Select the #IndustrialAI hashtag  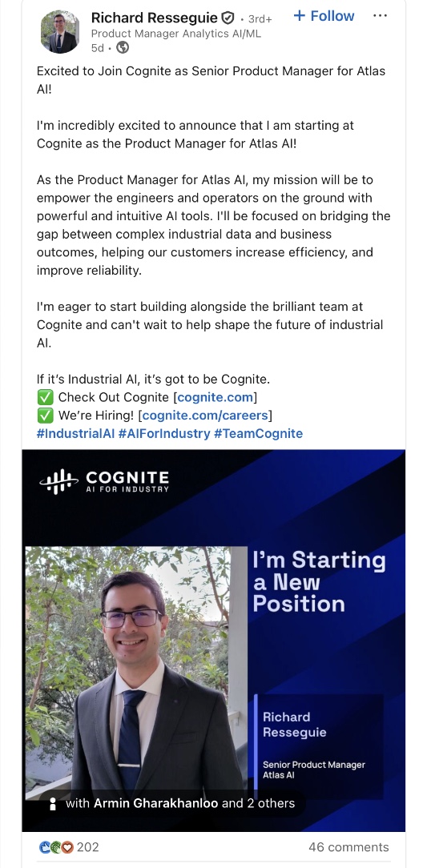(76, 433)
